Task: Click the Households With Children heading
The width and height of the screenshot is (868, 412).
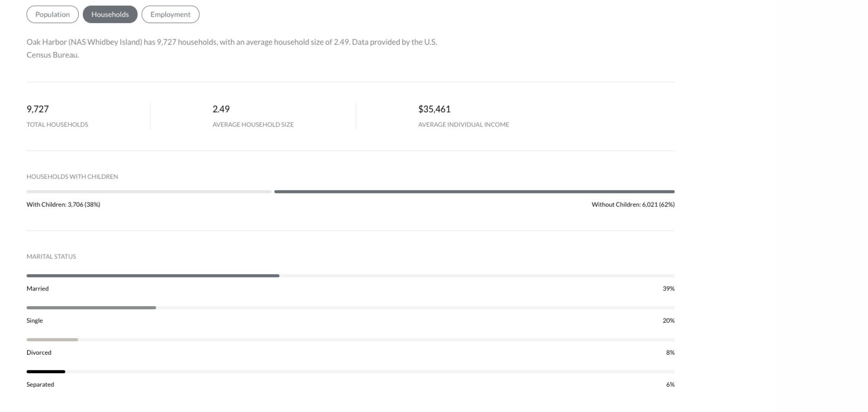Action: [x=72, y=177]
